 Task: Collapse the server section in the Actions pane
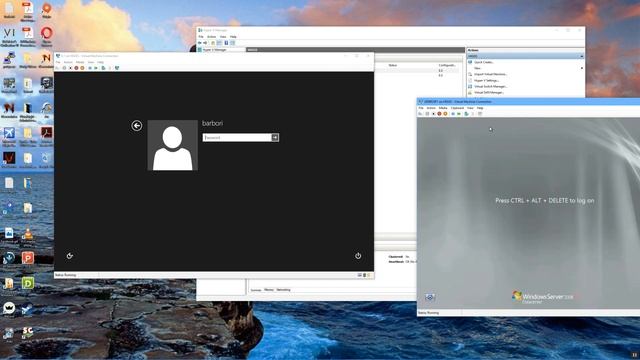pyautogui.click(x=582, y=56)
